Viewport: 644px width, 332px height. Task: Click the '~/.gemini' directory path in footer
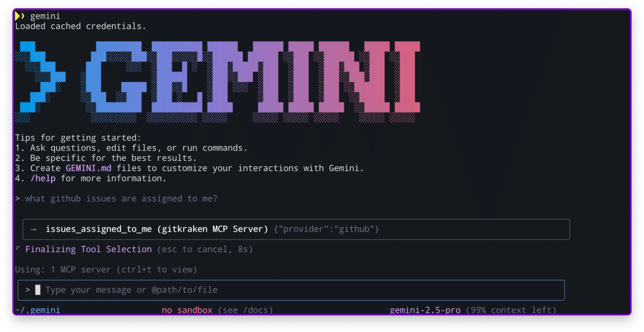tap(38, 310)
